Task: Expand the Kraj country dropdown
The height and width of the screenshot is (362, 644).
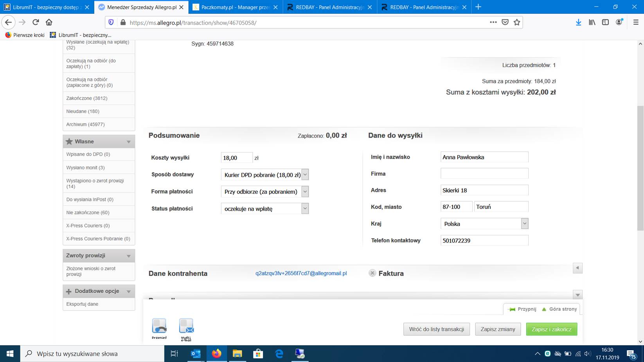Action: (524, 224)
